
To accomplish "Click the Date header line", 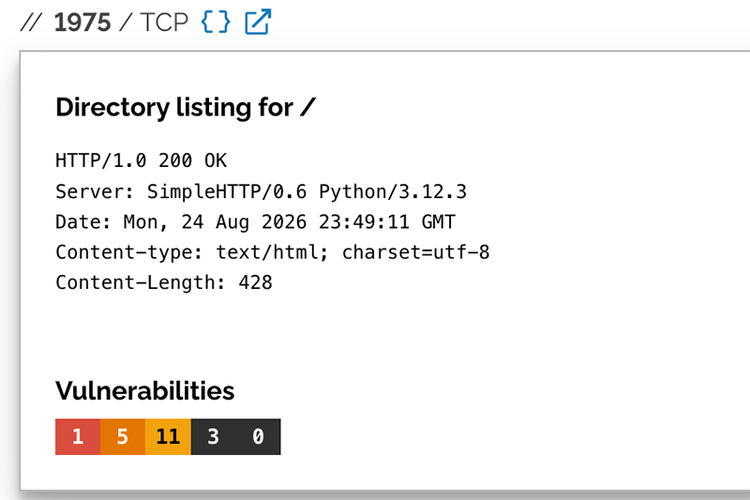I will point(255,222).
